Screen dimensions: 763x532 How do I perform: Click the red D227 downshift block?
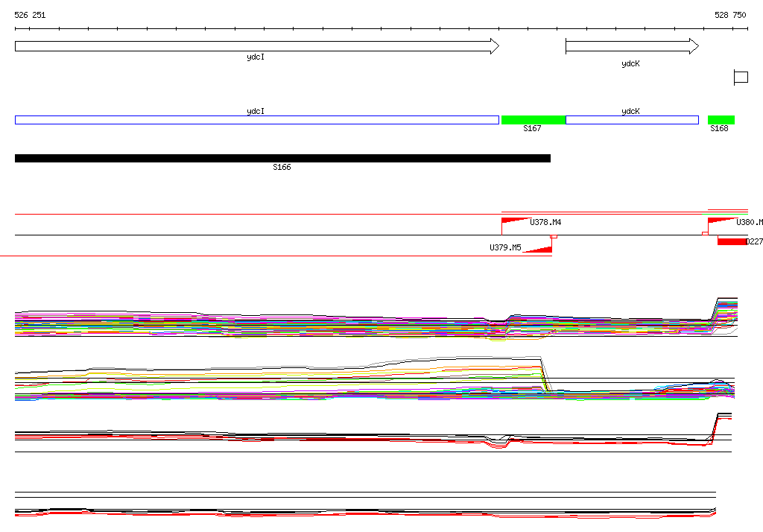point(732,241)
